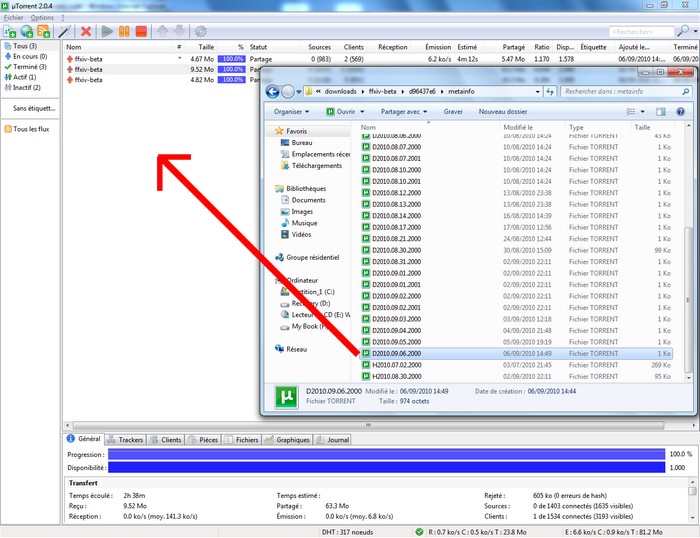This screenshot has width=700, height=538.
Task: Click Explorer Back navigation button
Action: tap(272, 92)
